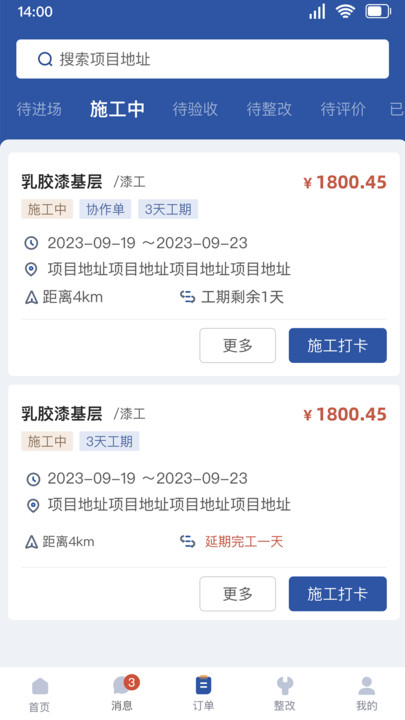Click the 协作单 tag on the first order
This screenshot has height=720, width=405.
pyautogui.click(x=105, y=209)
